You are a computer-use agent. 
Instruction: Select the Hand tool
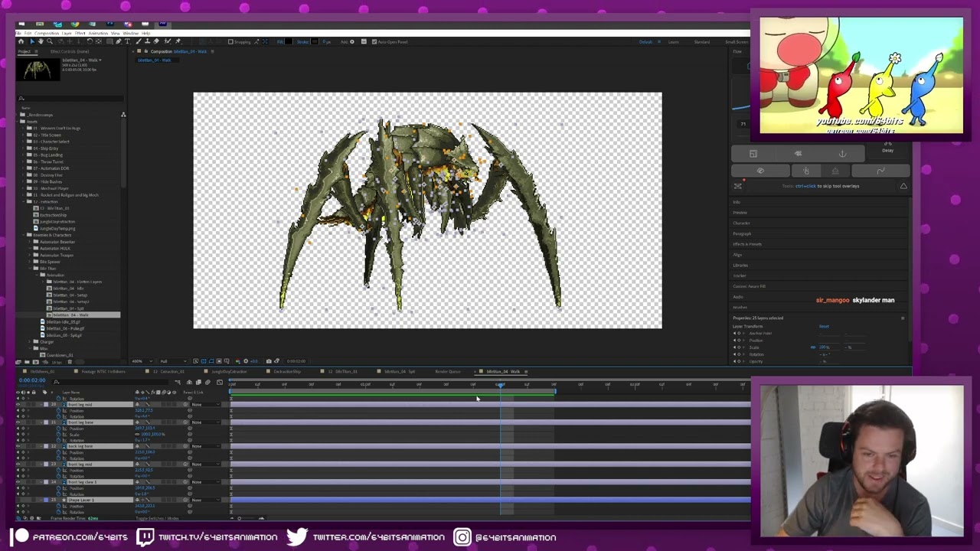pos(41,41)
